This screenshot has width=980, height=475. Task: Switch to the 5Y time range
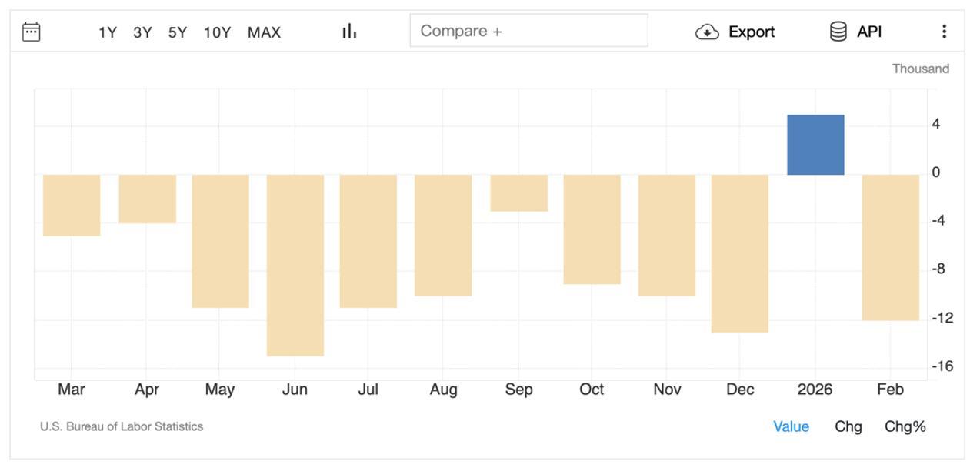point(178,32)
